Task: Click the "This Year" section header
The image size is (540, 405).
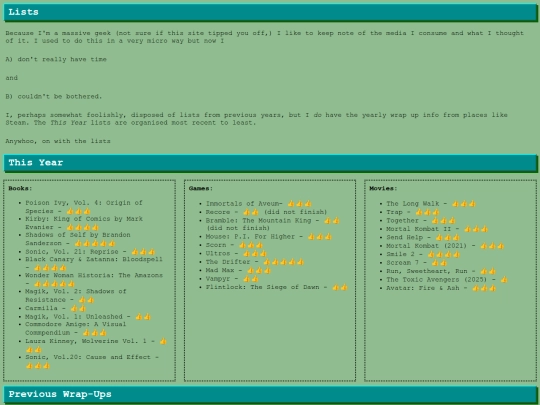Action: (x=270, y=163)
